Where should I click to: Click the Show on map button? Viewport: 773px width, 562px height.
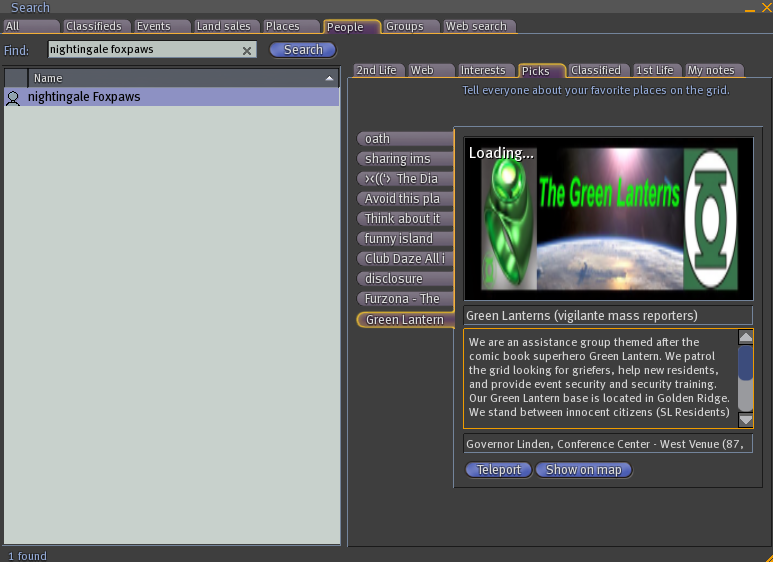pos(584,470)
